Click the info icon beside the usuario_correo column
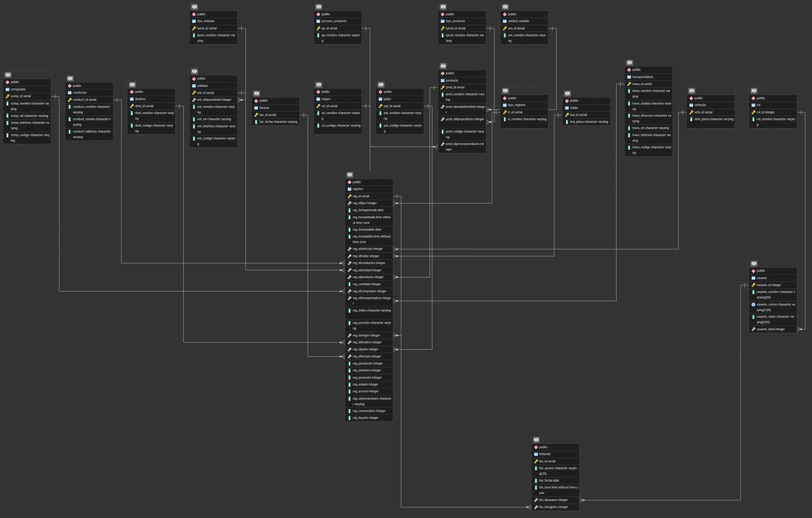Screen dimensions: 812x518 click(x=754, y=304)
